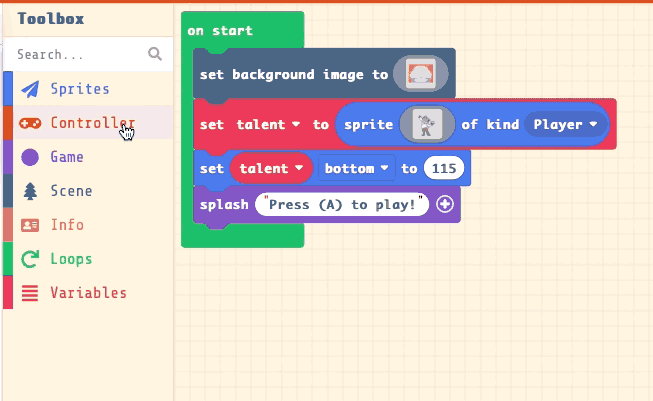Expand talent variable dropdown in red set block
653x401 pixels.
coord(268,124)
